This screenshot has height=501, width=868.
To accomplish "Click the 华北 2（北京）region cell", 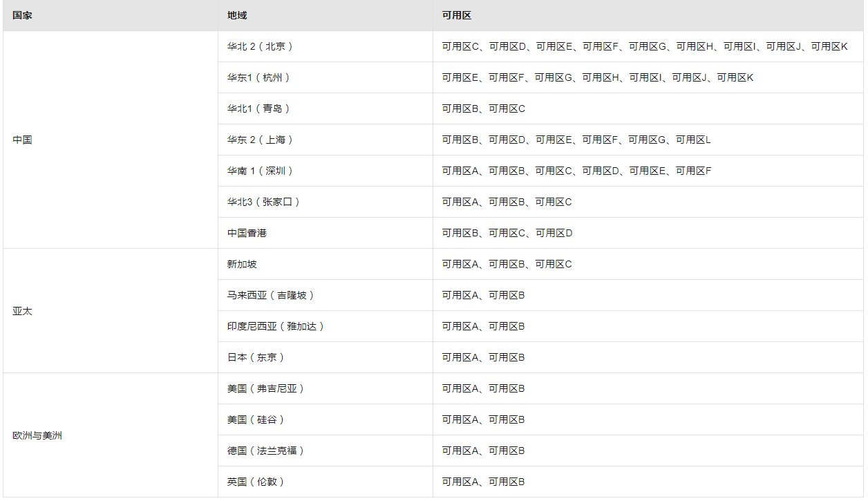I will click(x=261, y=46).
